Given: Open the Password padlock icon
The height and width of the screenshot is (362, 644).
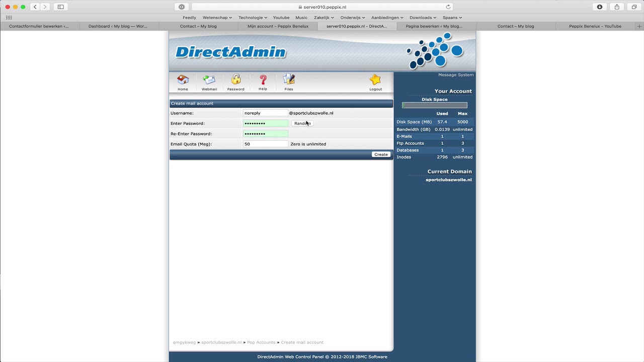Looking at the screenshot, I should [x=235, y=82].
